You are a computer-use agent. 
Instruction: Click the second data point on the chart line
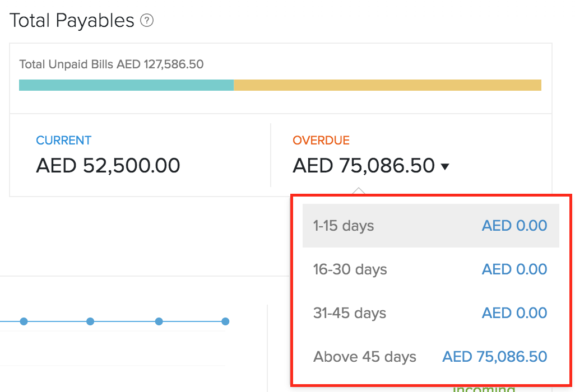click(x=90, y=321)
